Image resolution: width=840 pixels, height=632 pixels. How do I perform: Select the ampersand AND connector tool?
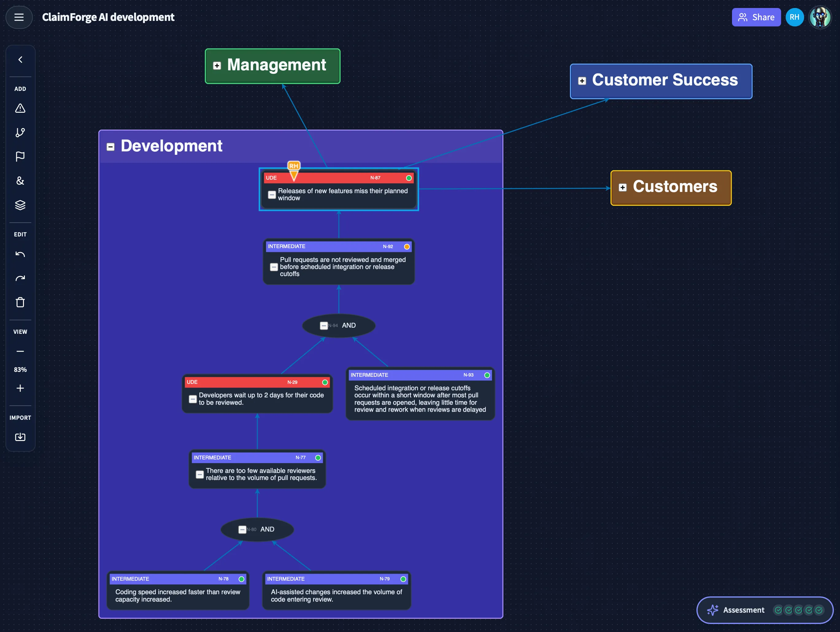tap(20, 181)
